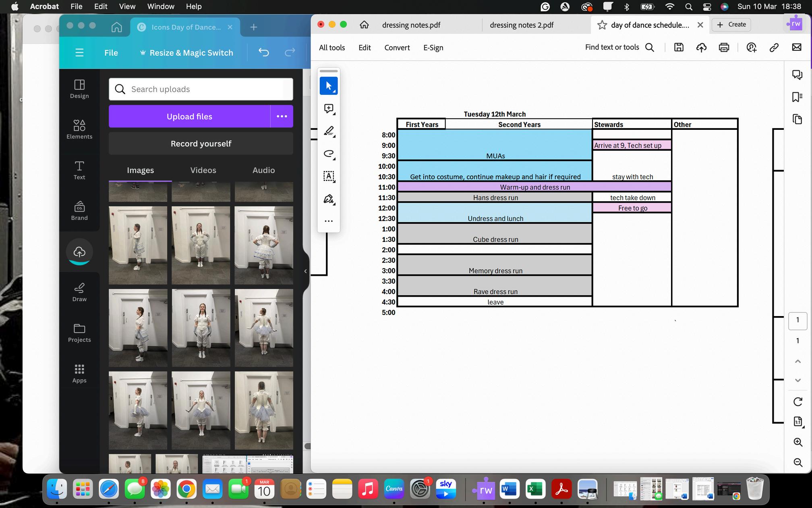
Task: Open the Window menu in menu bar
Action: click(160, 6)
